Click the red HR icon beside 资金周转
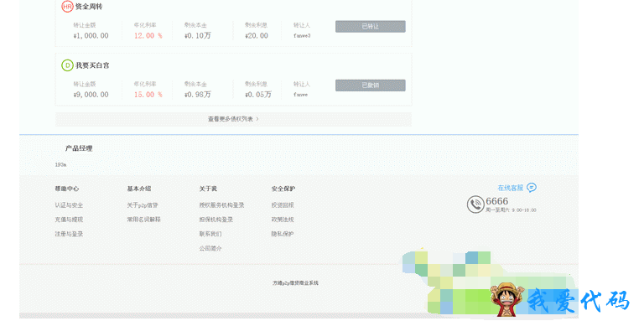The width and height of the screenshot is (644, 321). (x=67, y=7)
